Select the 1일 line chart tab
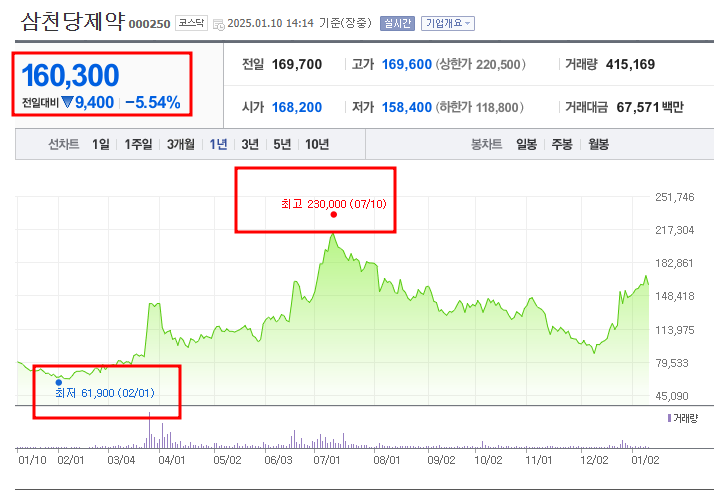Image resolution: width=714 pixels, height=490 pixels. pyautogui.click(x=101, y=144)
